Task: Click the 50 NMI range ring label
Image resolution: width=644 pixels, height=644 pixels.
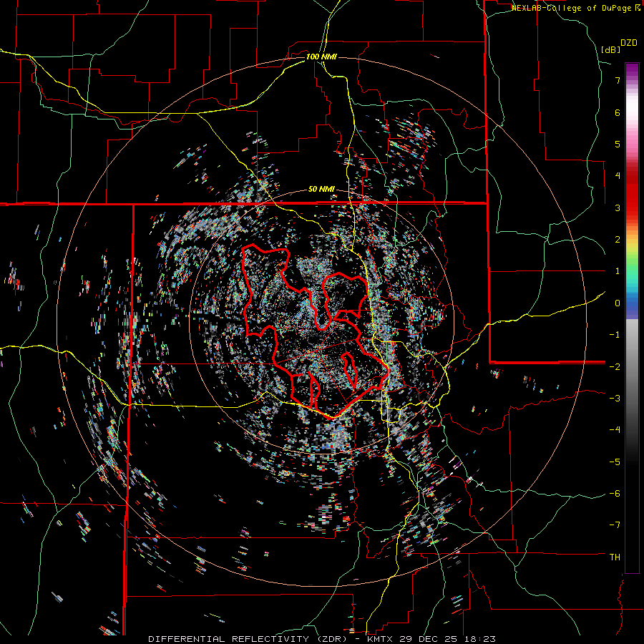Action: [321, 190]
